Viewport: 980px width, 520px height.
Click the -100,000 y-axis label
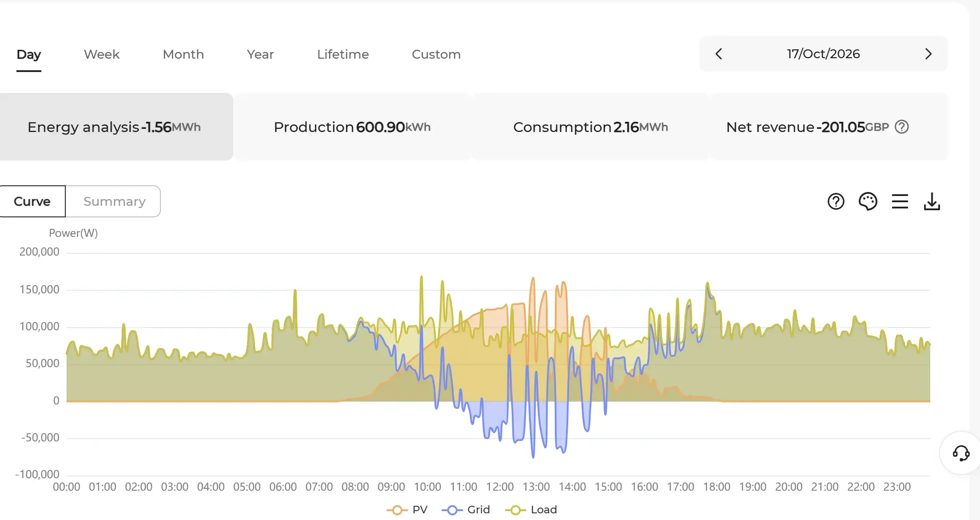click(37, 474)
